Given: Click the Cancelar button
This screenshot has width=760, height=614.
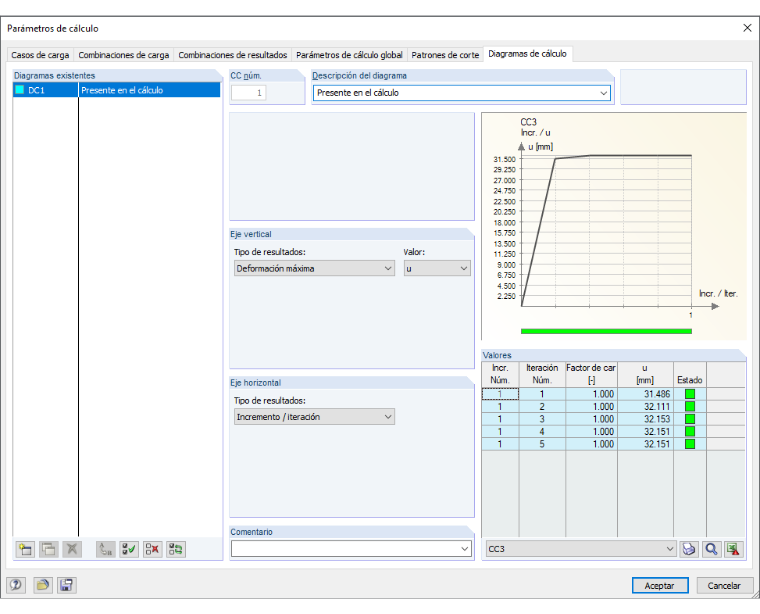Looking at the screenshot, I should (x=724, y=585).
